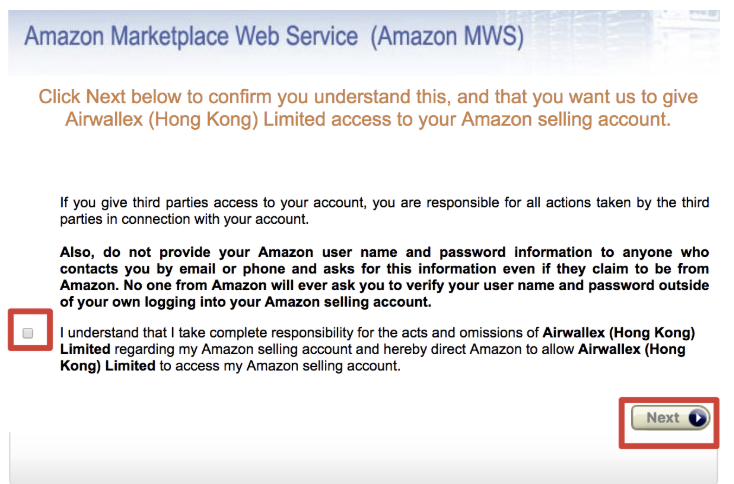This screenshot has width=734, height=484.
Task: Click the gray footer bar below the dialog
Action: [x=360, y=462]
